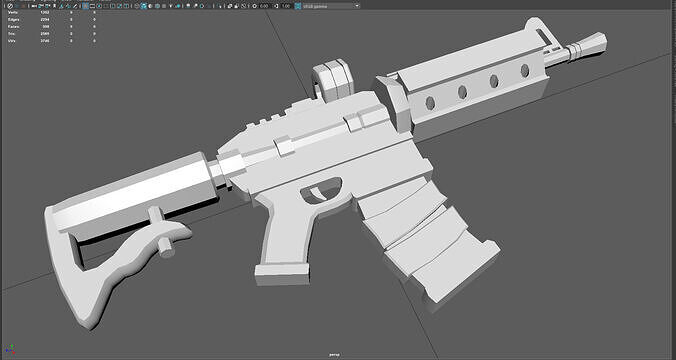Toggle Screen Space Ambient Occlusion icon

[x=188, y=6]
